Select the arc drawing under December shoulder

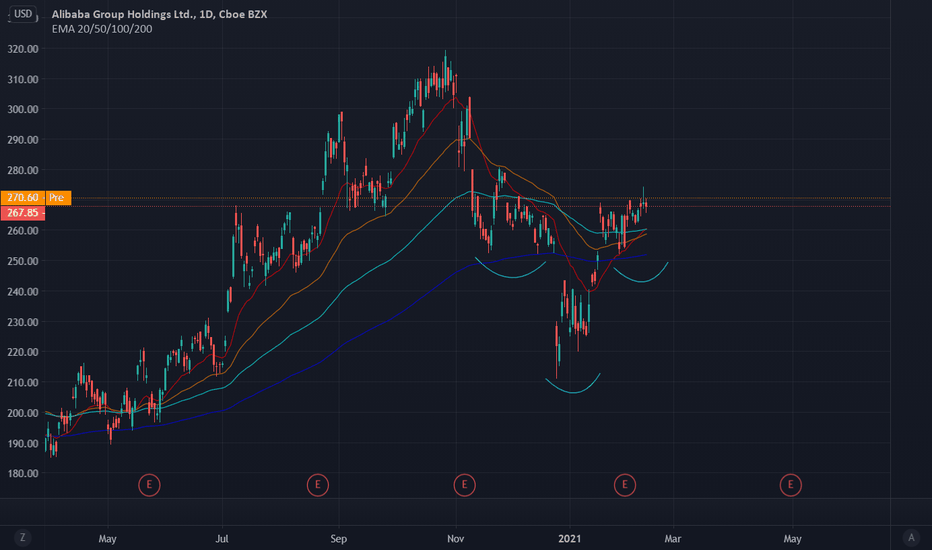tap(511, 277)
